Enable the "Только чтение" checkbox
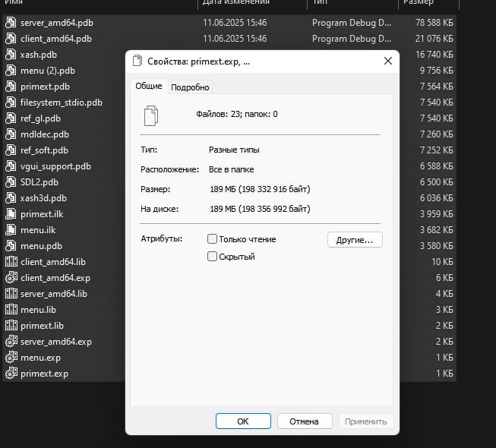Screen dimensions: 496x448 [x=213, y=239]
